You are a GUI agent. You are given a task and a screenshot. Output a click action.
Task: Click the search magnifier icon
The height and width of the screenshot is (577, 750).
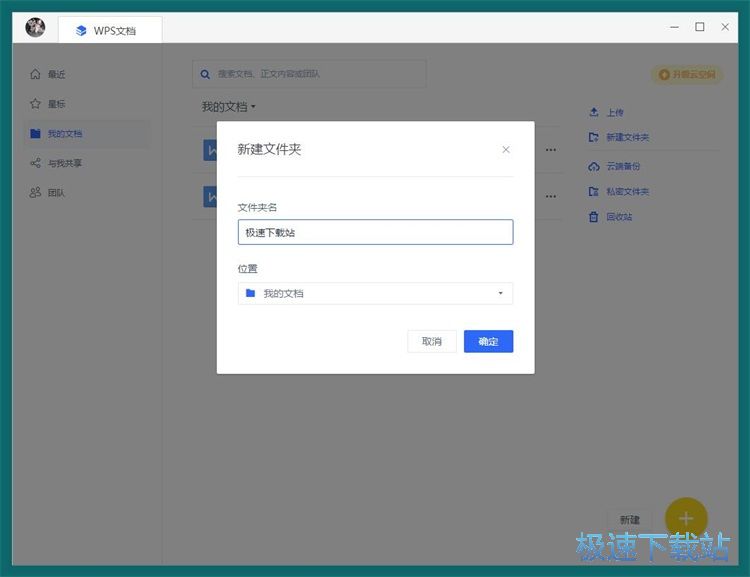tap(205, 75)
